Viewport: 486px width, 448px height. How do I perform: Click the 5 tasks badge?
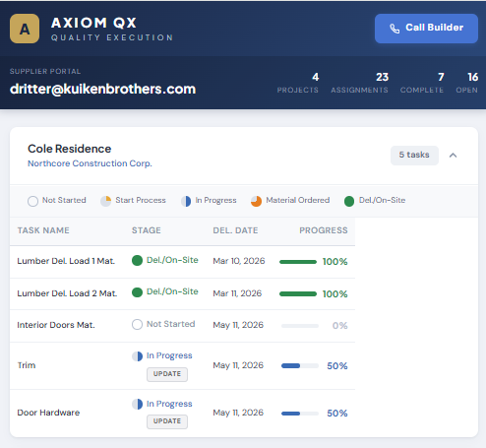414,156
